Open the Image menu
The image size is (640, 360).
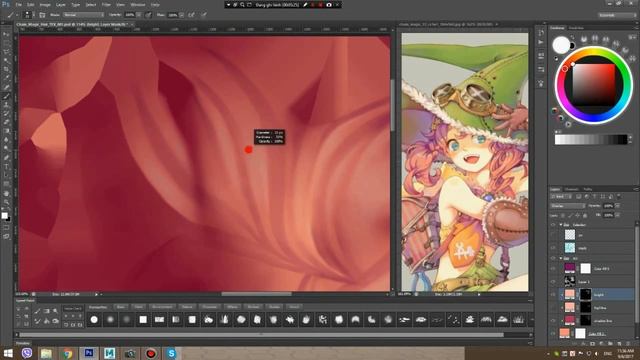coord(45,4)
